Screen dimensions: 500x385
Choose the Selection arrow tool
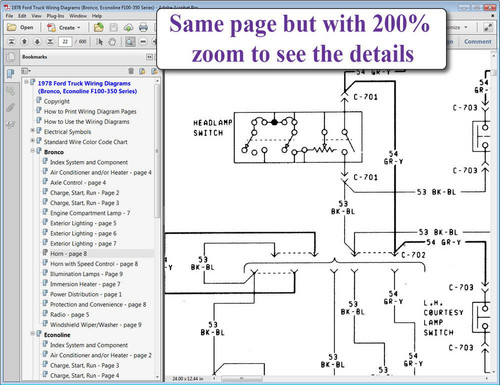(x=99, y=42)
